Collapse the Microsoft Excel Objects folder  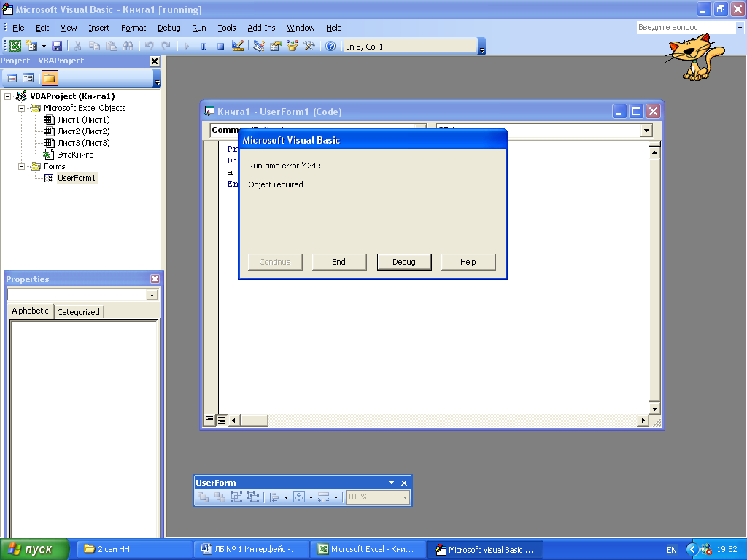(21, 108)
